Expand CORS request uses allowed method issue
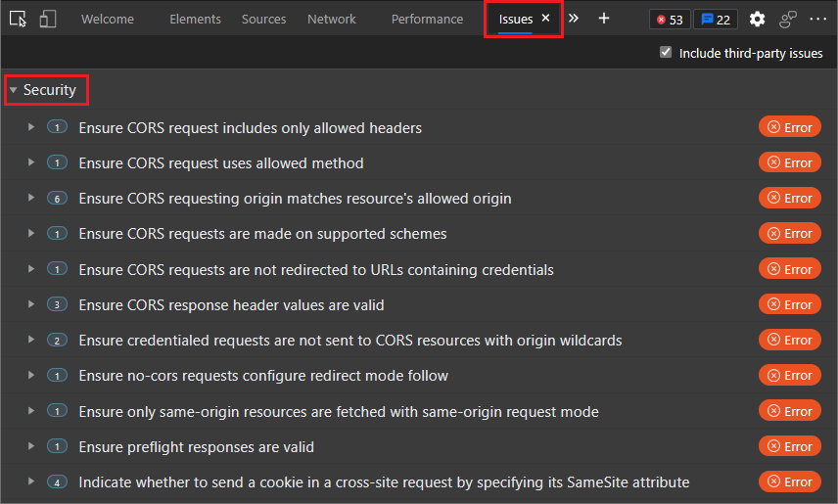Image resolution: width=838 pixels, height=504 pixels. click(x=31, y=162)
